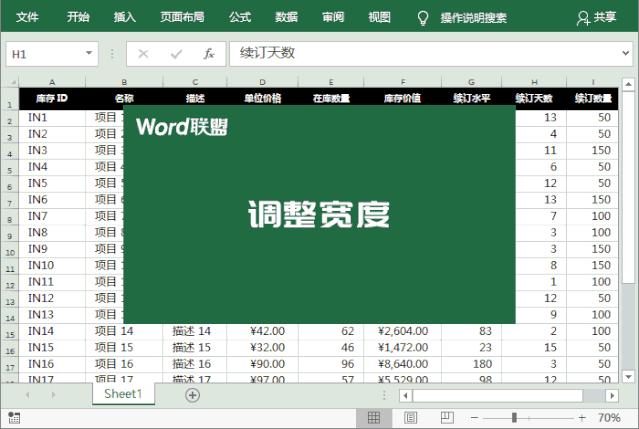The height and width of the screenshot is (429, 639).
Task: Click the horizontal scrollbar left arrow
Action: [x=405, y=395]
